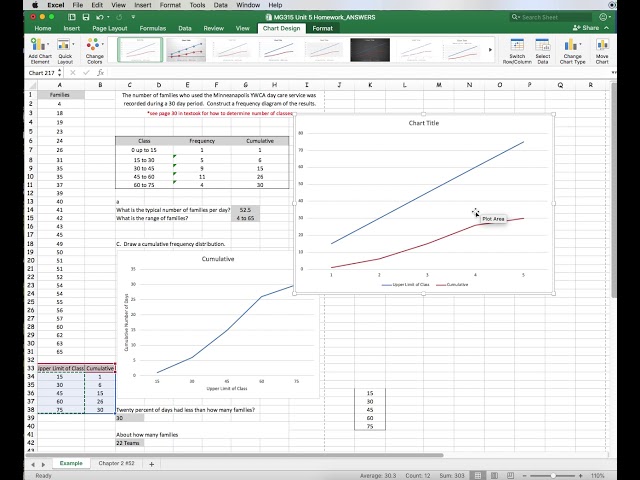Collapse the ribbon with the chevron
The height and width of the screenshot is (480, 640).
tap(607, 28)
